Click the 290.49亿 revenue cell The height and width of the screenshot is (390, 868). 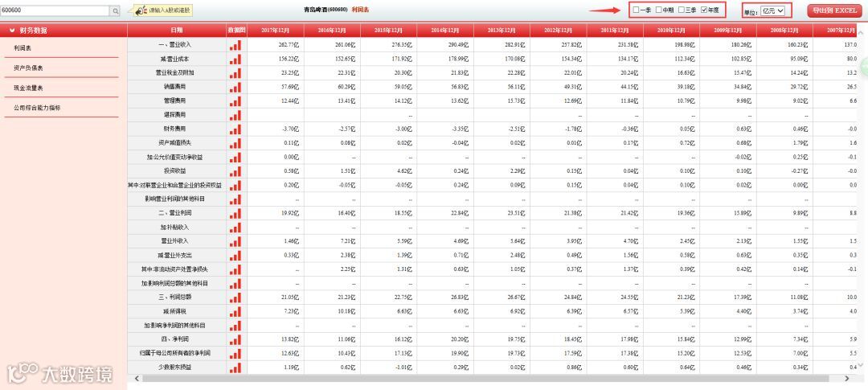coord(445,44)
